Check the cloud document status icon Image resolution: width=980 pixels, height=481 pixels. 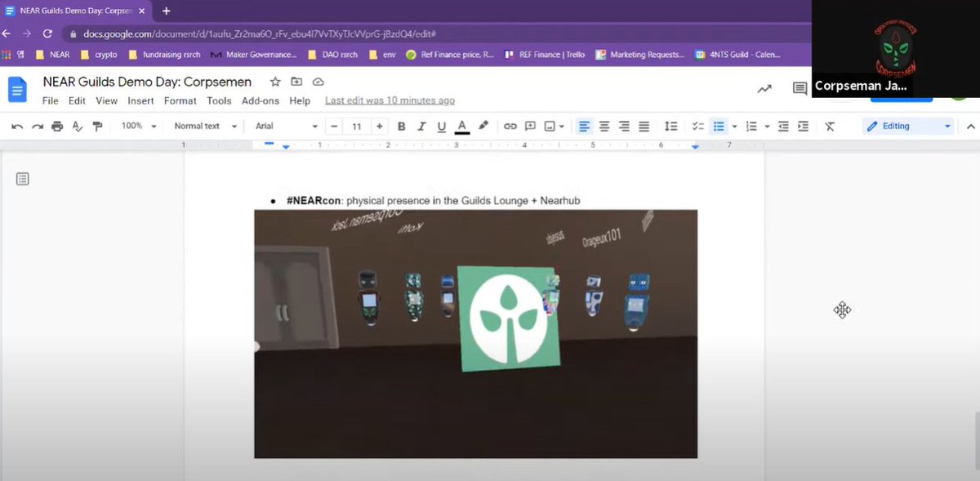pyautogui.click(x=318, y=82)
